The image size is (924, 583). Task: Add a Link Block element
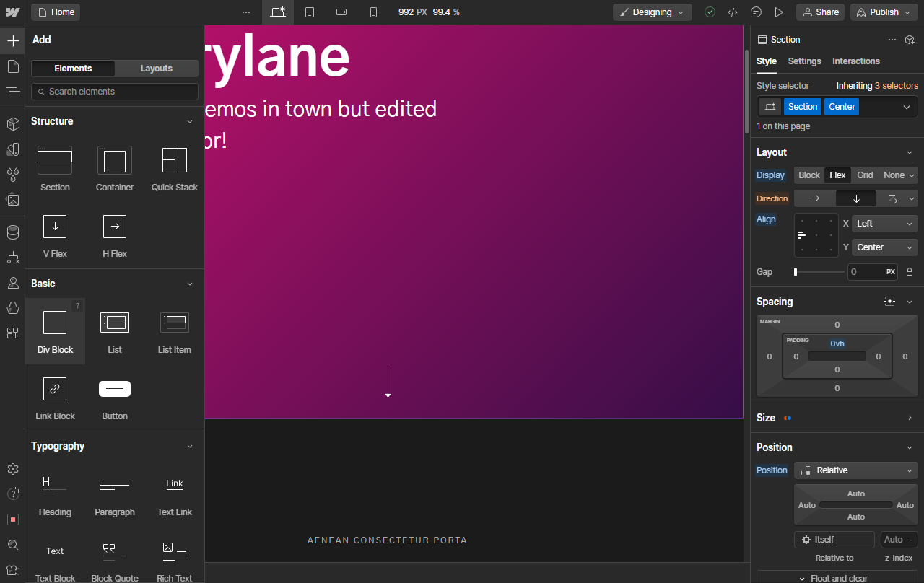(x=55, y=398)
